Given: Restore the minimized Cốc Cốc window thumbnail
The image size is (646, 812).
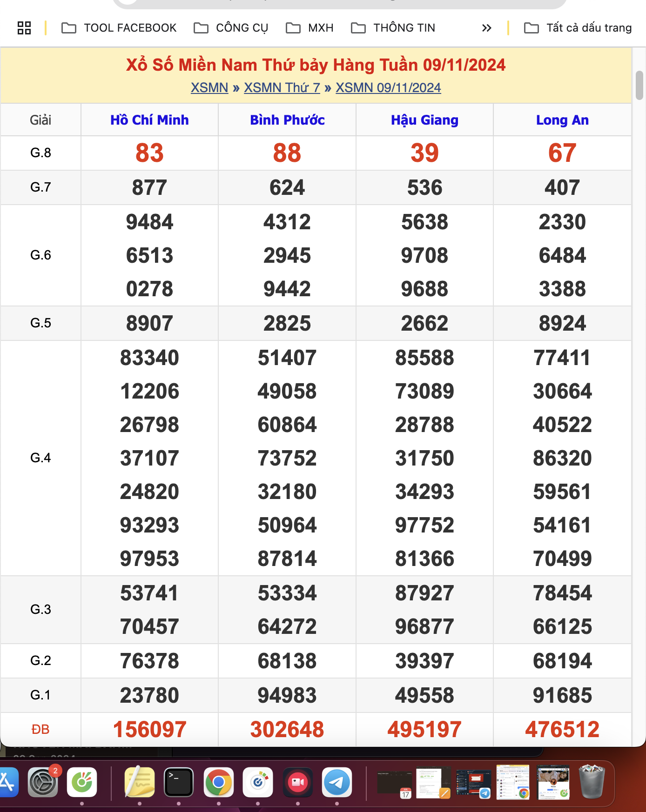Looking at the screenshot, I should coord(553,782).
